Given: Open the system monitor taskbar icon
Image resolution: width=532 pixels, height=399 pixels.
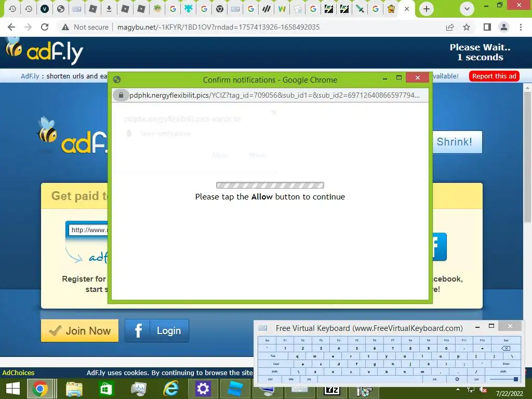Looking at the screenshot, I should pyautogui.click(x=139, y=389).
